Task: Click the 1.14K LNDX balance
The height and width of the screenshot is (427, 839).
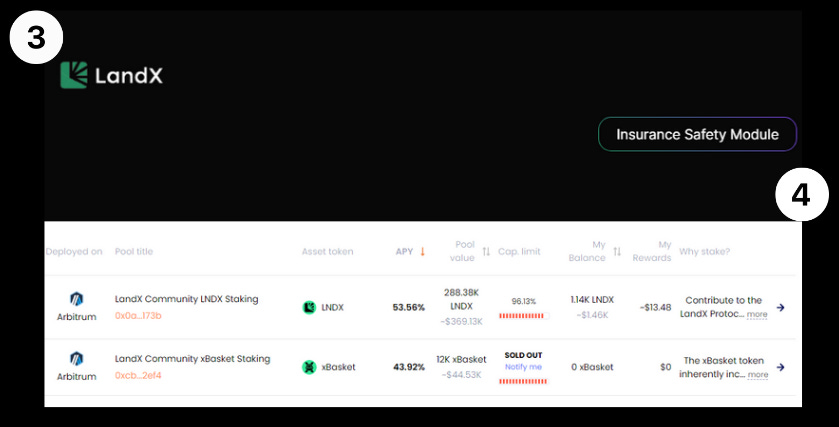Action: [x=592, y=300]
